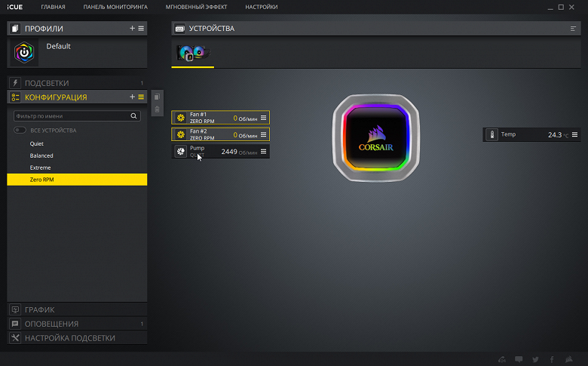Screen dimensions: 588x366
Task: Click the lightning icon of Подсветки
Action: point(15,83)
